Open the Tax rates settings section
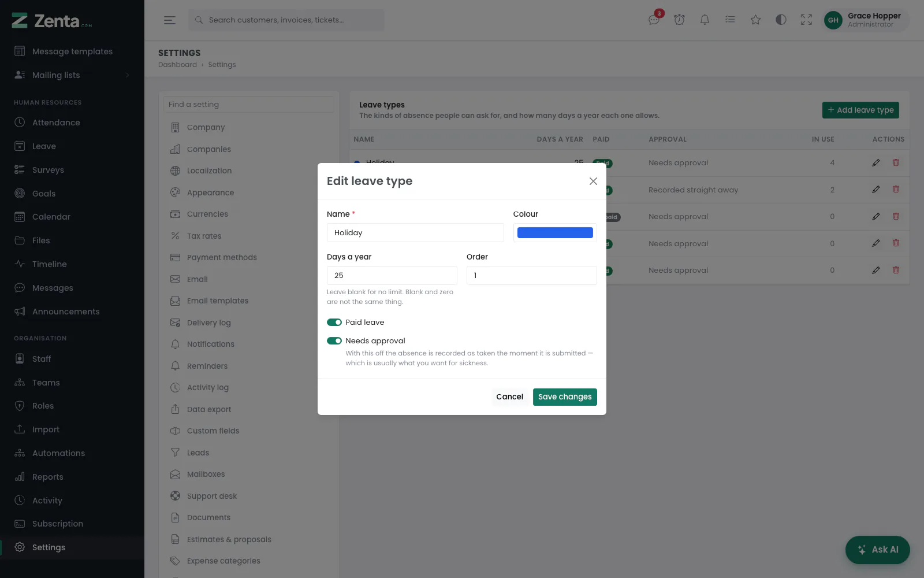924x578 pixels. 248,236
